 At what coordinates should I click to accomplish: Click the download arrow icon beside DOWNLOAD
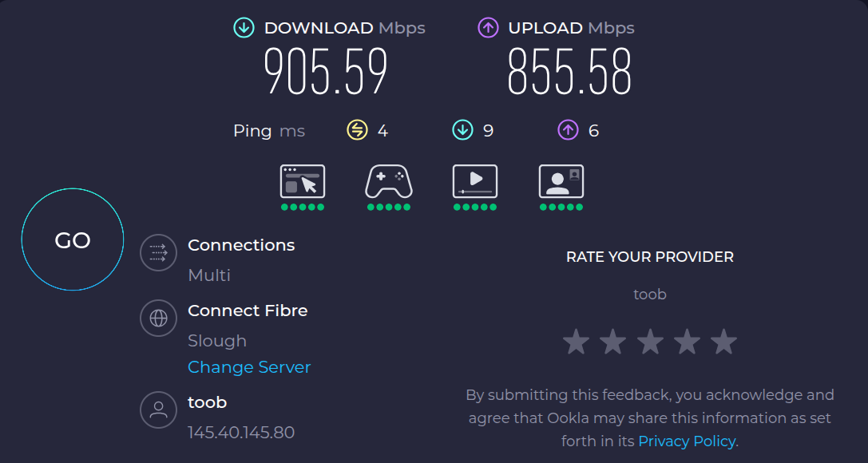(x=244, y=28)
